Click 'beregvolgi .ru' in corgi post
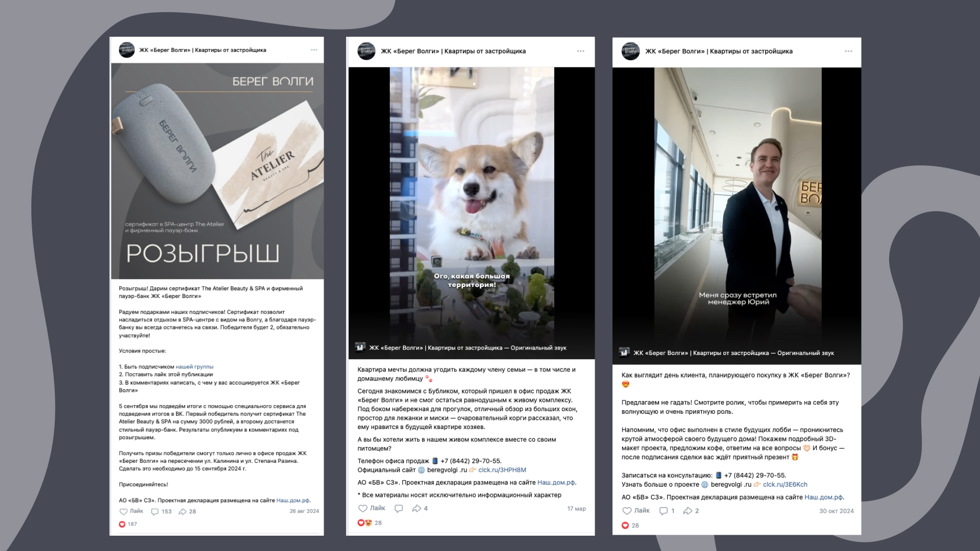 pos(447,470)
